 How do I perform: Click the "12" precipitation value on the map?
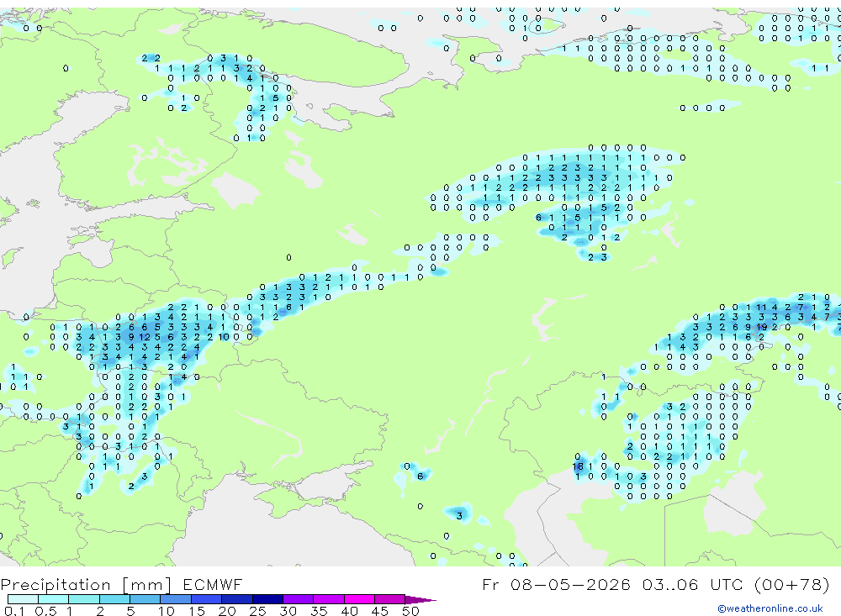tap(145, 337)
